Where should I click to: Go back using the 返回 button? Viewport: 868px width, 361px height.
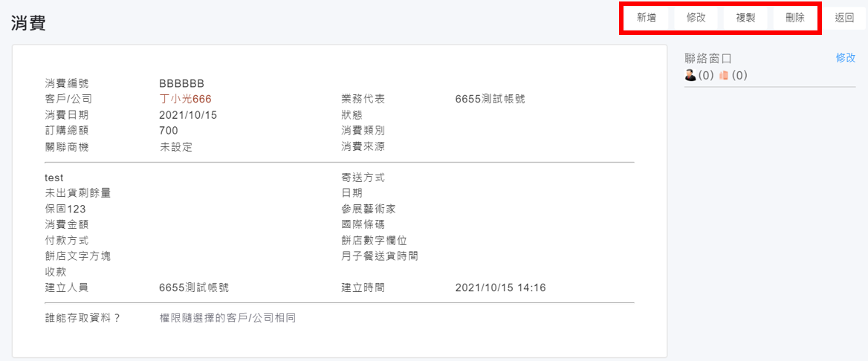click(844, 18)
